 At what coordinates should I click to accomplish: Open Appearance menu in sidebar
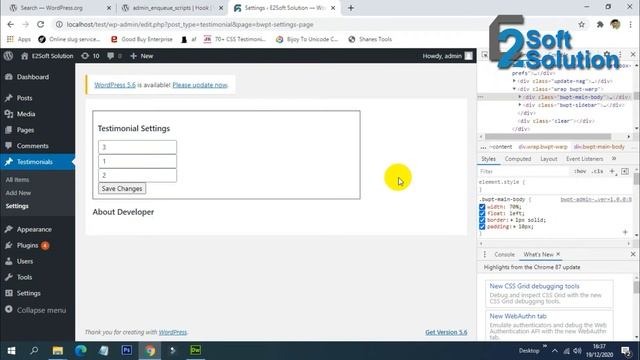[34, 229]
